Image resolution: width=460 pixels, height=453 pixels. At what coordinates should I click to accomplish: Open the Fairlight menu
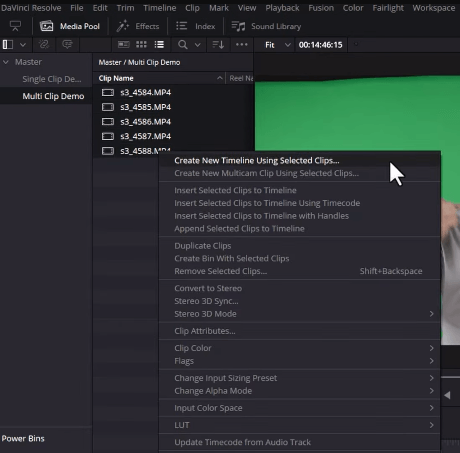pos(388,8)
